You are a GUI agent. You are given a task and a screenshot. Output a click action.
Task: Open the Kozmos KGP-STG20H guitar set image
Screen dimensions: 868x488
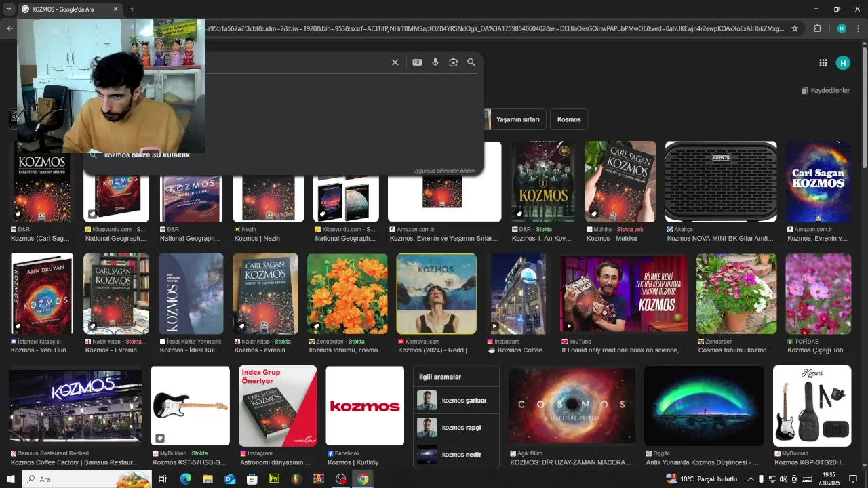pyautogui.click(x=812, y=405)
